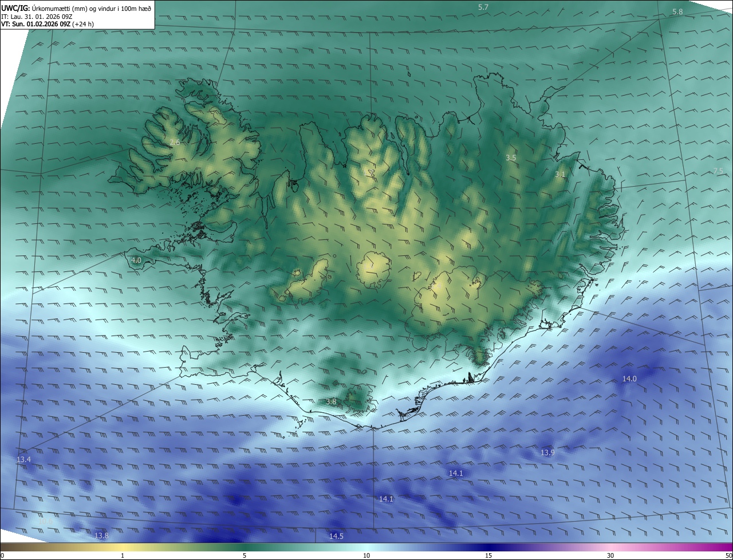The image size is (733, 560).
Task: Click the 3.8 value label
Action: point(331,402)
